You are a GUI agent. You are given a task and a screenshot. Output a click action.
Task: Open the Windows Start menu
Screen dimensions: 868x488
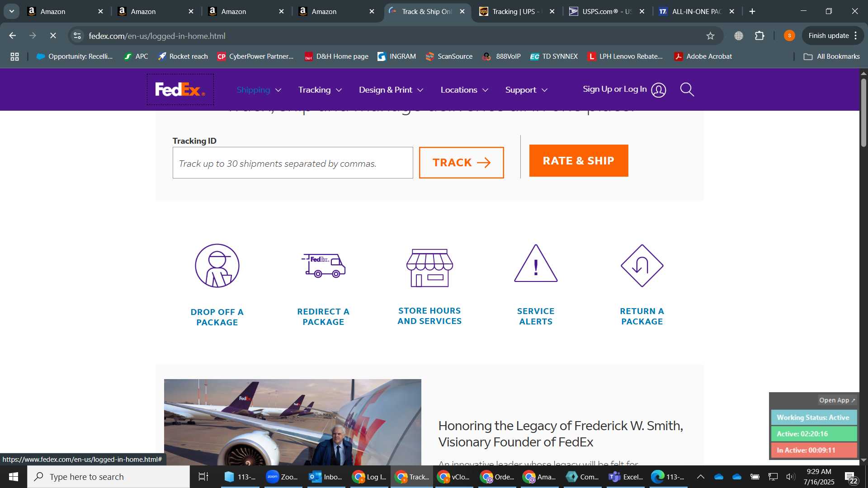[x=13, y=477]
